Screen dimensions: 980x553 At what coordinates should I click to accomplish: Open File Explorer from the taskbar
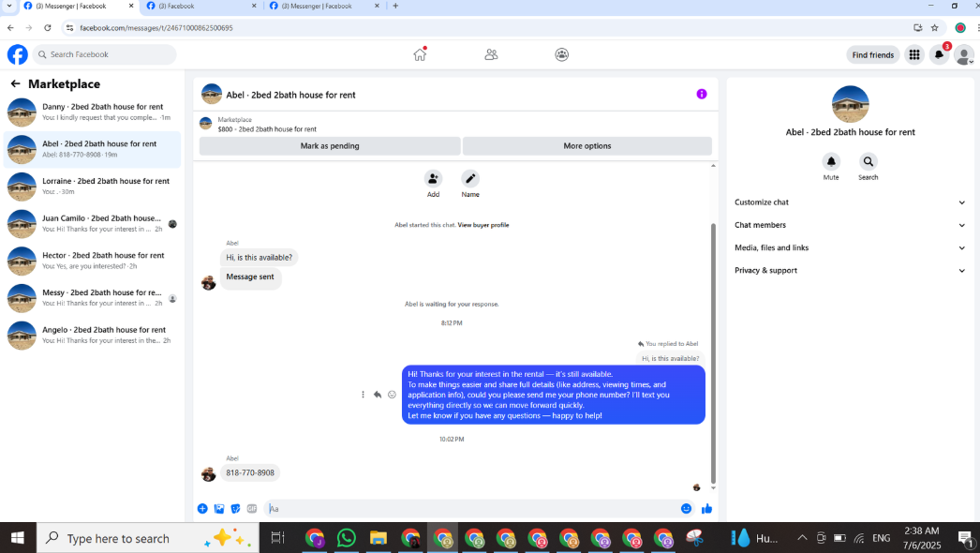pyautogui.click(x=379, y=538)
